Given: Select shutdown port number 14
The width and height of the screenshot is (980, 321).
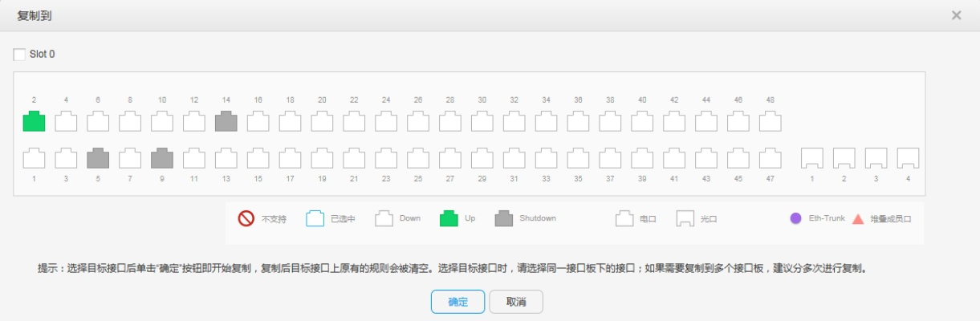Looking at the screenshot, I should 226,122.
